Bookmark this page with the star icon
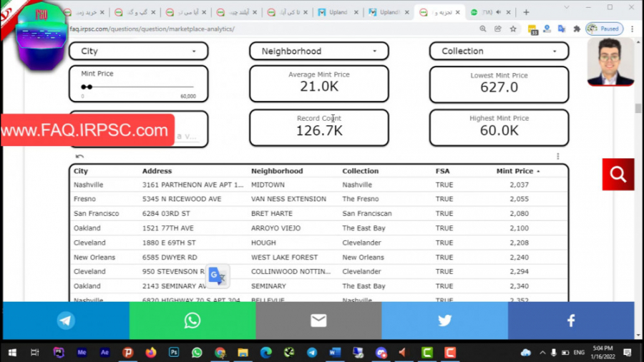644x362 pixels. point(513,29)
